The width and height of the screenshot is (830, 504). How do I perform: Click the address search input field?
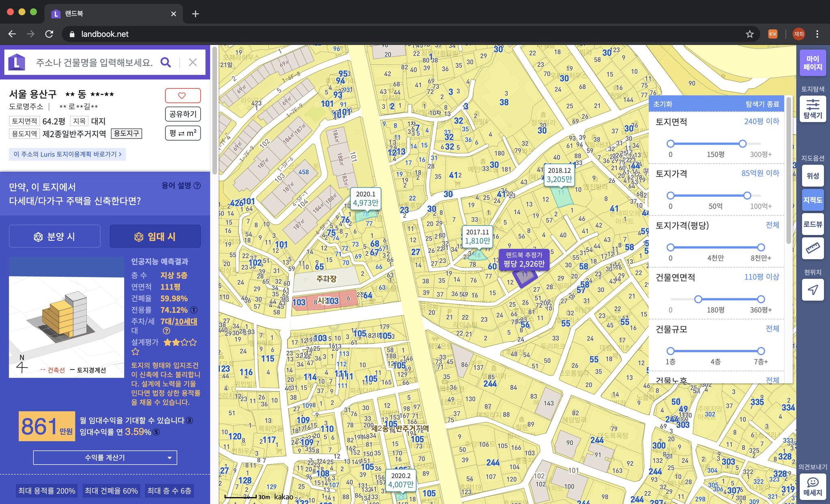click(94, 62)
